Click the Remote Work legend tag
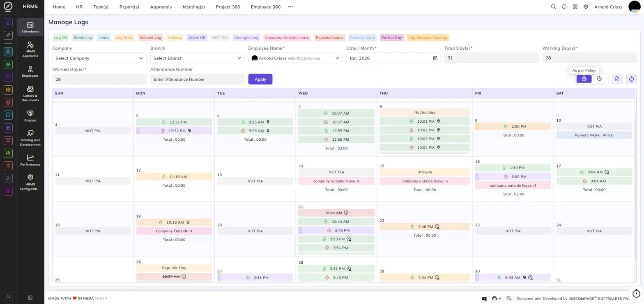The width and height of the screenshot is (644, 304). click(x=362, y=38)
